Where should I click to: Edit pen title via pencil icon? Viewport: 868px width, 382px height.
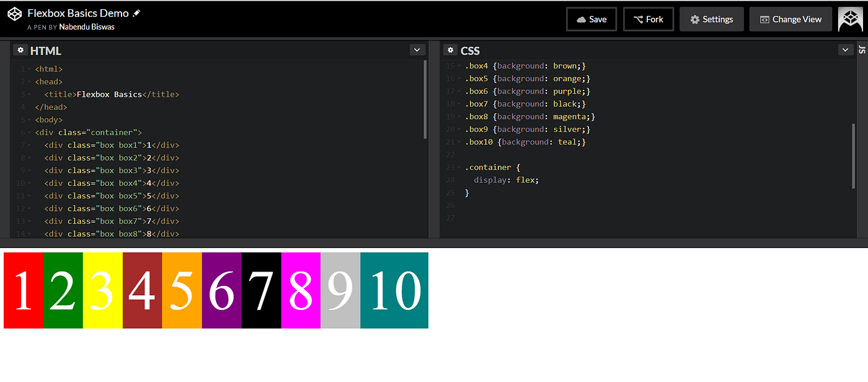pyautogui.click(x=137, y=13)
